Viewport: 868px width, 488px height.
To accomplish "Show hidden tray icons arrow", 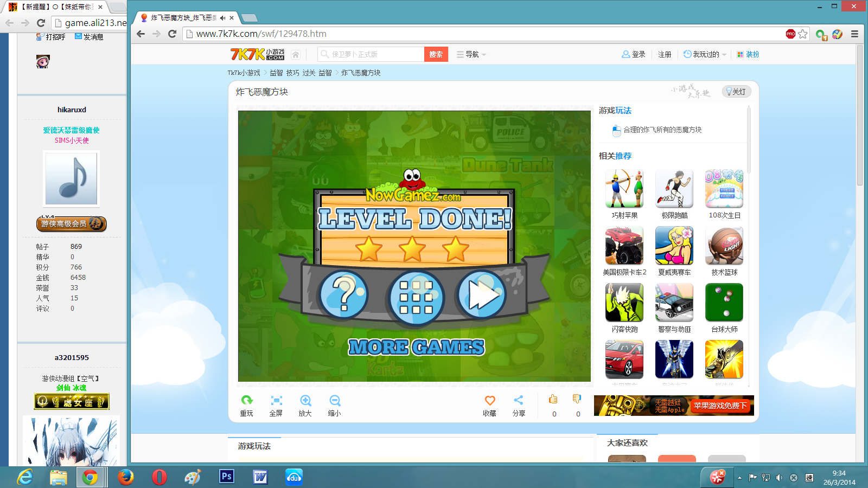I will (739, 478).
